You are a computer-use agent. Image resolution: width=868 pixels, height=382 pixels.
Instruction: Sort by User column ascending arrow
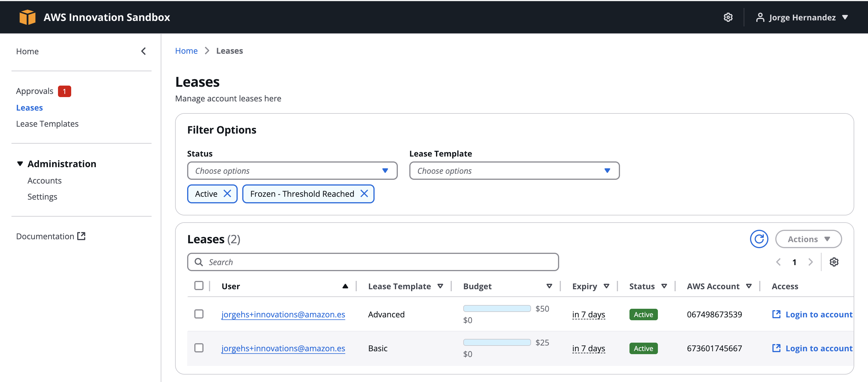click(x=345, y=286)
